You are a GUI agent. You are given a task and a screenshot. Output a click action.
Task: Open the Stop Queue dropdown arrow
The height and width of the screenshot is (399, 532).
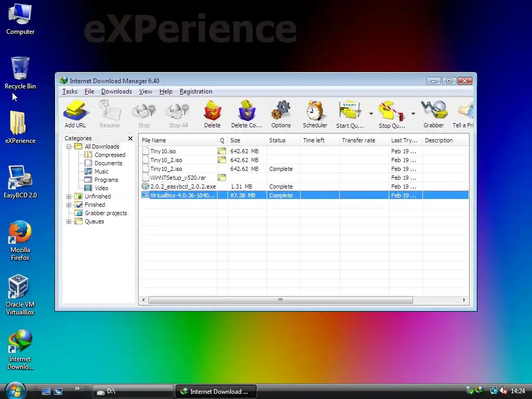(413, 114)
